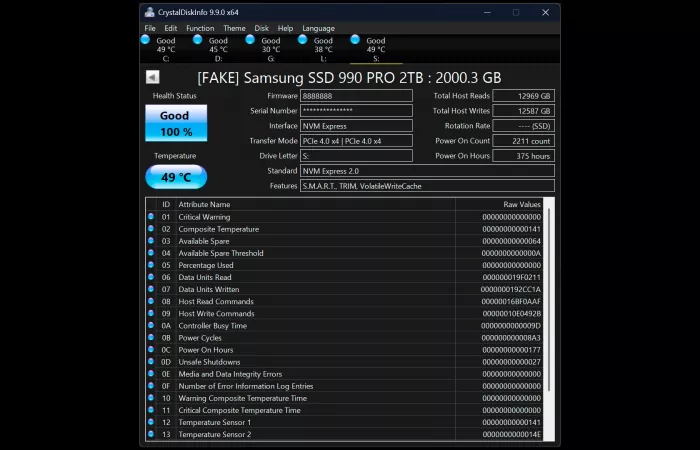Click the Firmware field showing 8888888

(x=356, y=96)
